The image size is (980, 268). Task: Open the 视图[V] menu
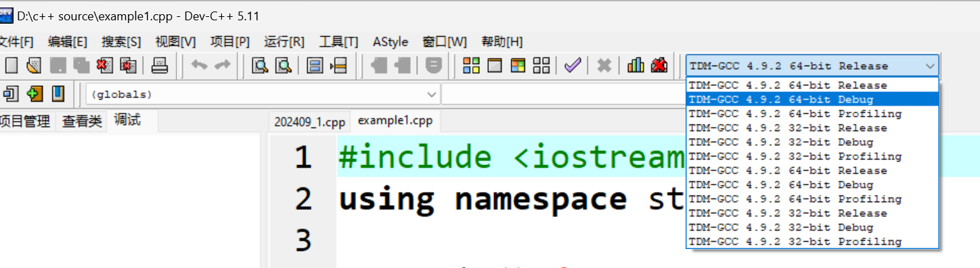point(176,41)
